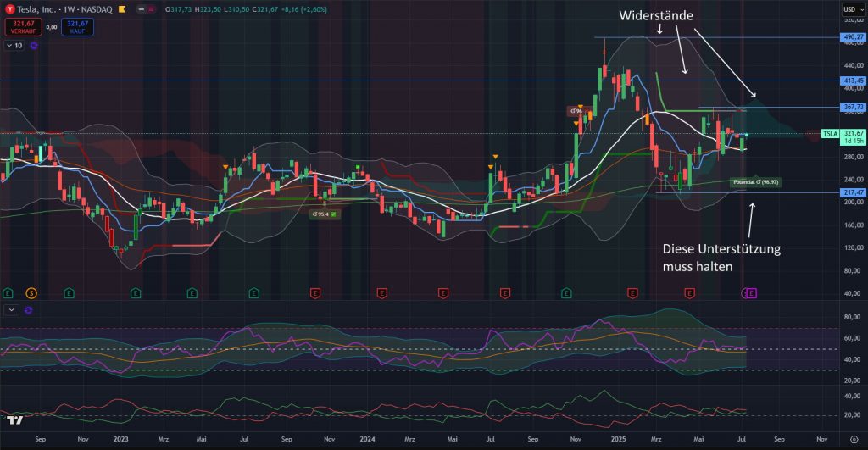The width and height of the screenshot is (868, 450).
Task: Expand the indicator list showing 10
Action: pos(14,46)
